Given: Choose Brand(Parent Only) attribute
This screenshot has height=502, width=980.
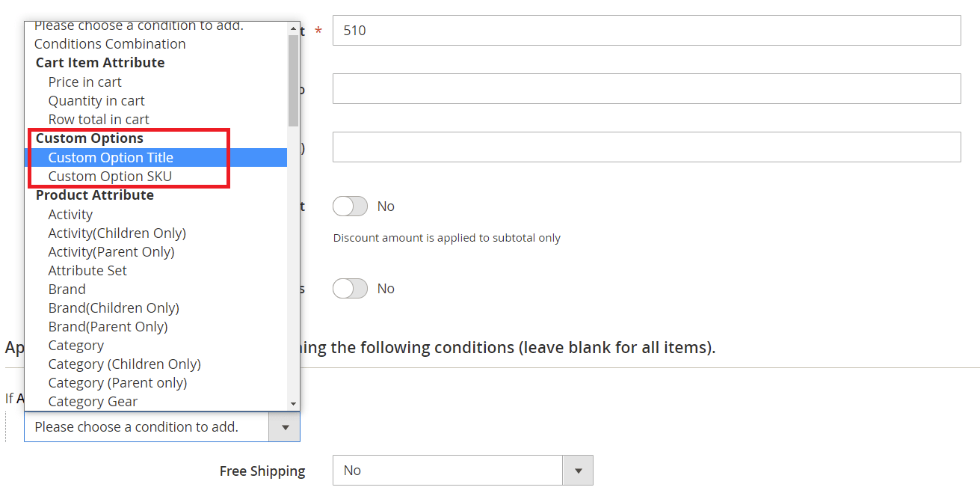Looking at the screenshot, I should click(x=108, y=326).
